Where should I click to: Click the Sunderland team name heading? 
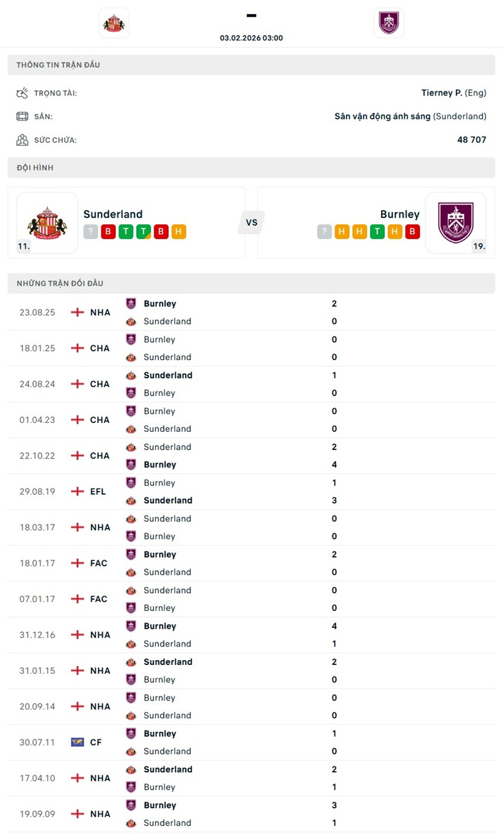113,214
